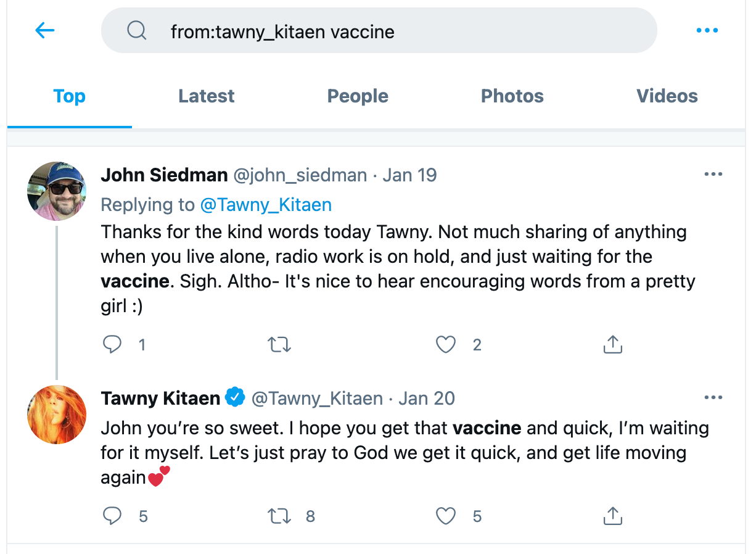Click the search box with tawny_kitaen query
Viewport: 756px width, 554px height.
click(379, 30)
